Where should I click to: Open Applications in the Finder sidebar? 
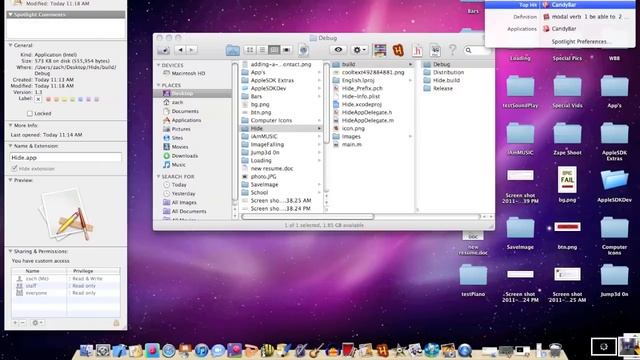tap(186, 120)
